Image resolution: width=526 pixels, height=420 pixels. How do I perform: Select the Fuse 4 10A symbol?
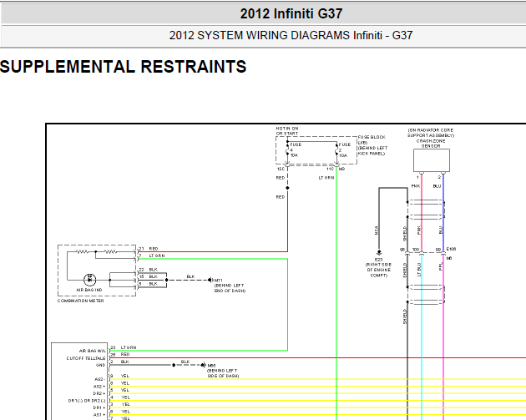[x=287, y=150]
